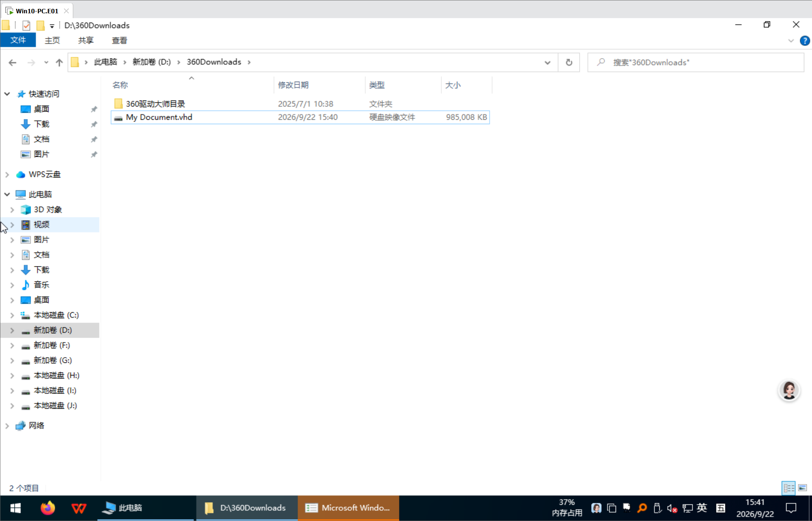The height and width of the screenshot is (521, 812).
Task: Click the My Document.vhd disk icon
Action: coord(118,118)
